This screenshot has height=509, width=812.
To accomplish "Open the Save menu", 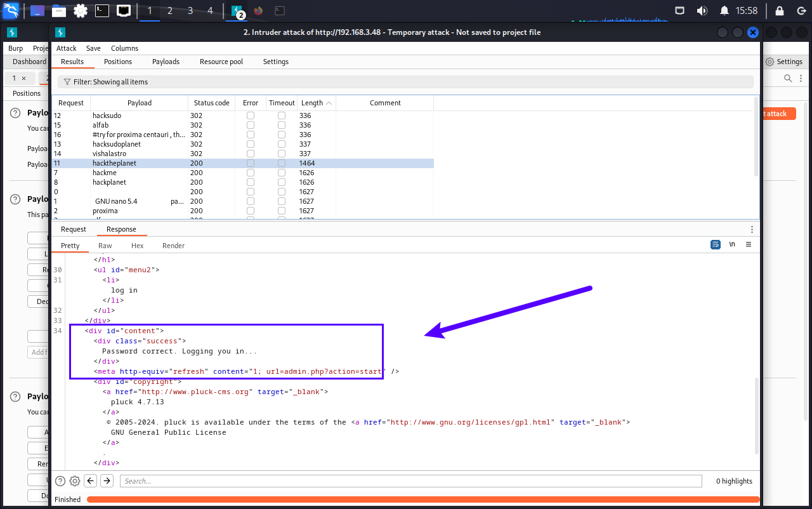I will pos(93,48).
